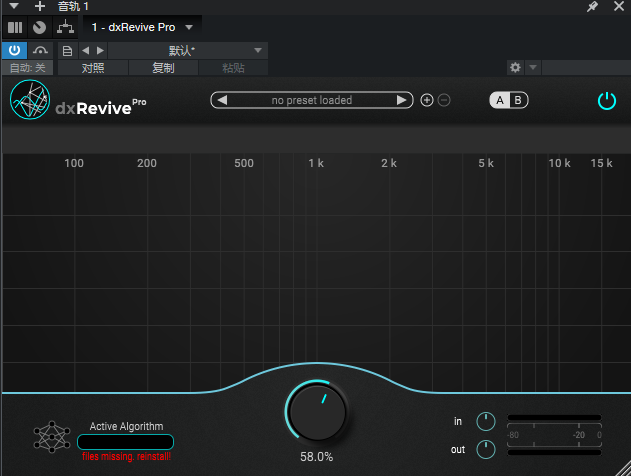Click the 'files missing. reinstall!' message
The image size is (631, 476).
click(x=126, y=456)
